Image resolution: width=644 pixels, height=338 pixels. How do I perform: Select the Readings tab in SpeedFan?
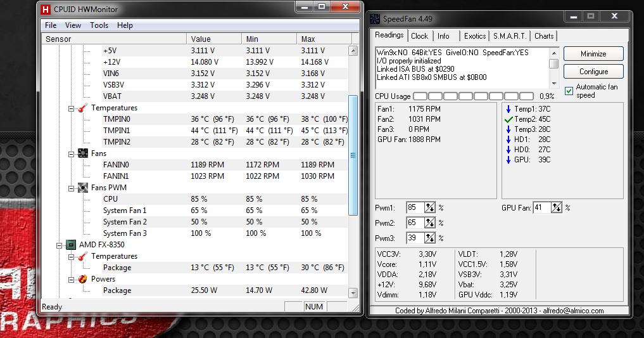(x=389, y=35)
